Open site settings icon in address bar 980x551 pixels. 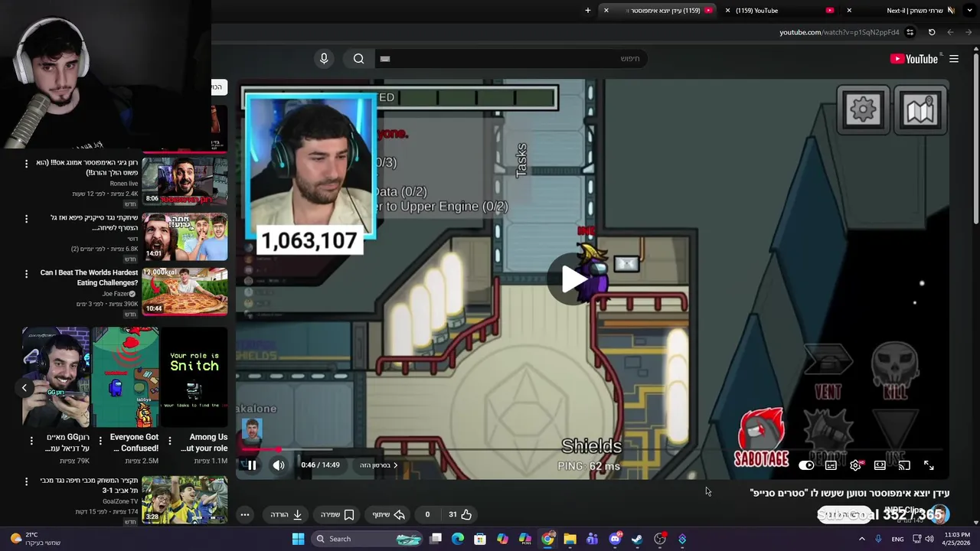(x=910, y=32)
